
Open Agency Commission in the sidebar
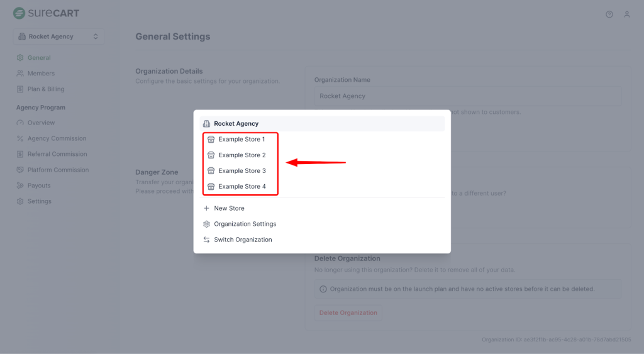57,138
